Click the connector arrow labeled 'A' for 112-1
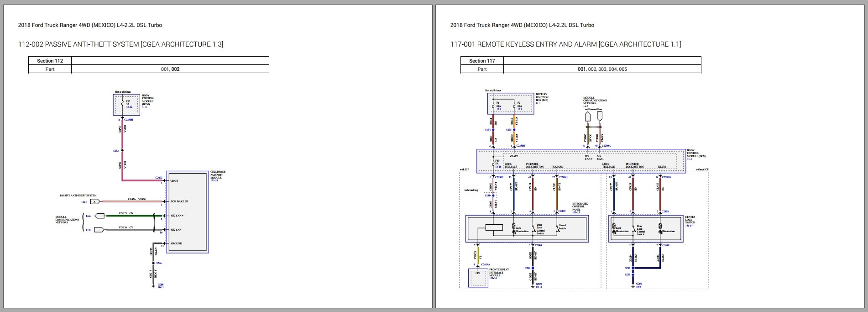The image size is (868, 312). tap(95, 201)
